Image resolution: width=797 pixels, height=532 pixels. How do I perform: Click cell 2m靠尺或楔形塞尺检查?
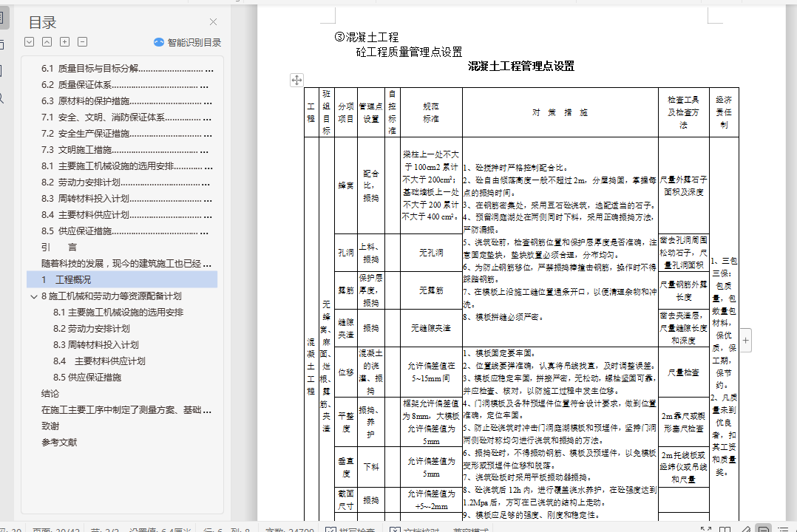pyautogui.click(x=684, y=422)
